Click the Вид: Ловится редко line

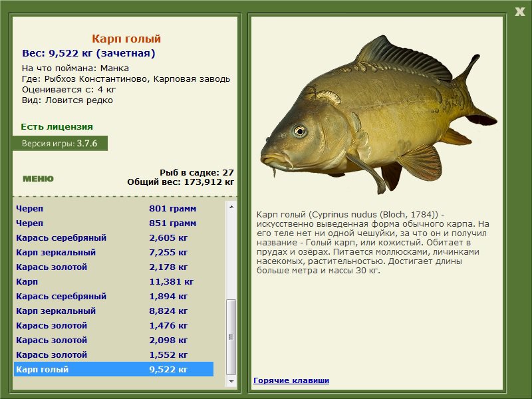pyautogui.click(x=67, y=100)
